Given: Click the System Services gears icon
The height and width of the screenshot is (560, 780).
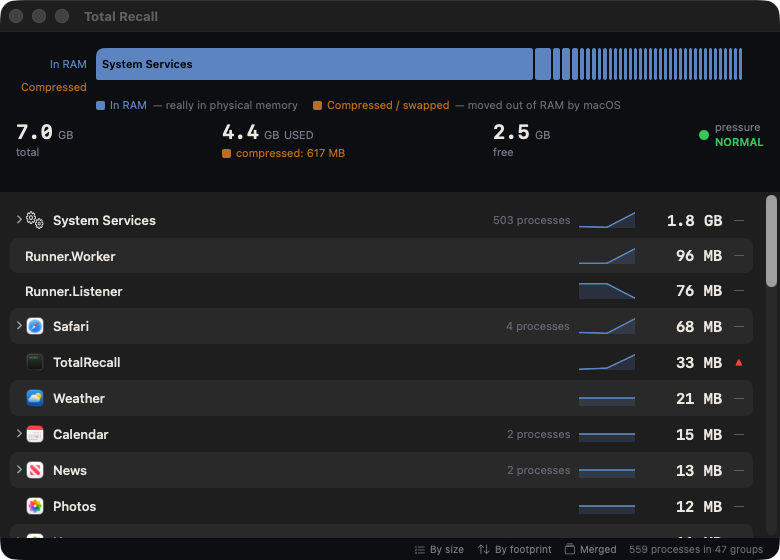Looking at the screenshot, I should (35, 220).
